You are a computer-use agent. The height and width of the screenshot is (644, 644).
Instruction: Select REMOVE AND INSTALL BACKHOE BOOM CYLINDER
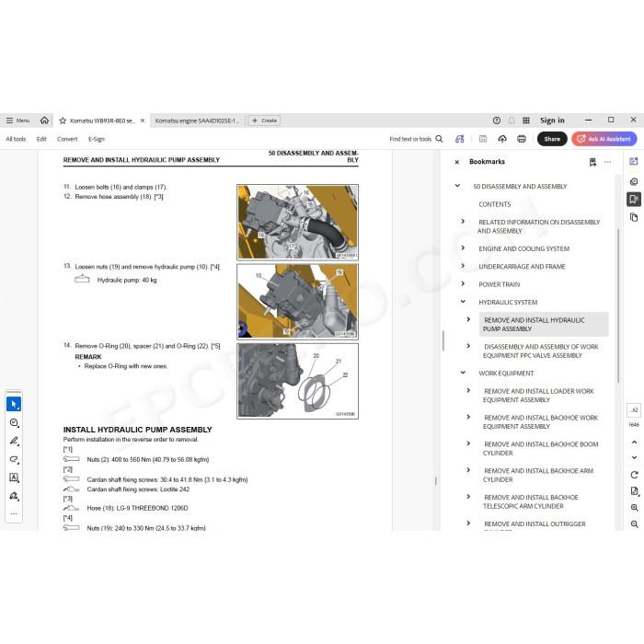pos(541,449)
